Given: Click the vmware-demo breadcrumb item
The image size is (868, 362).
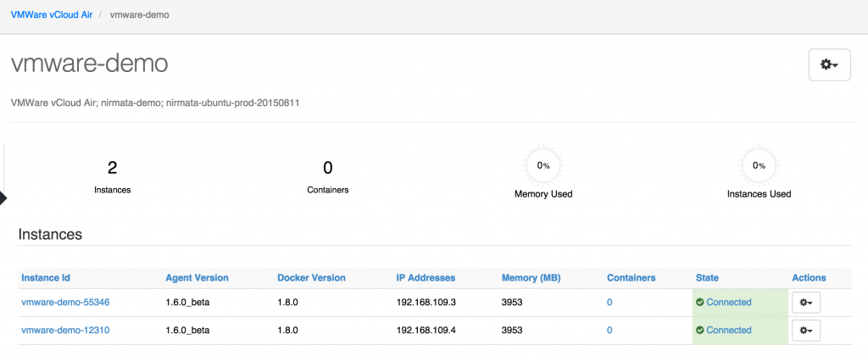Looking at the screenshot, I should coord(140,15).
